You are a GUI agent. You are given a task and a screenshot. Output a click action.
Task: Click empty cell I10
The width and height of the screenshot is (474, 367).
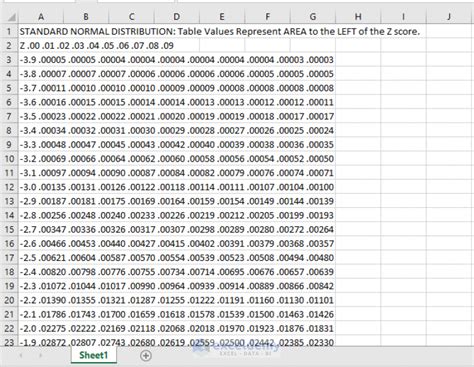click(403, 159)
